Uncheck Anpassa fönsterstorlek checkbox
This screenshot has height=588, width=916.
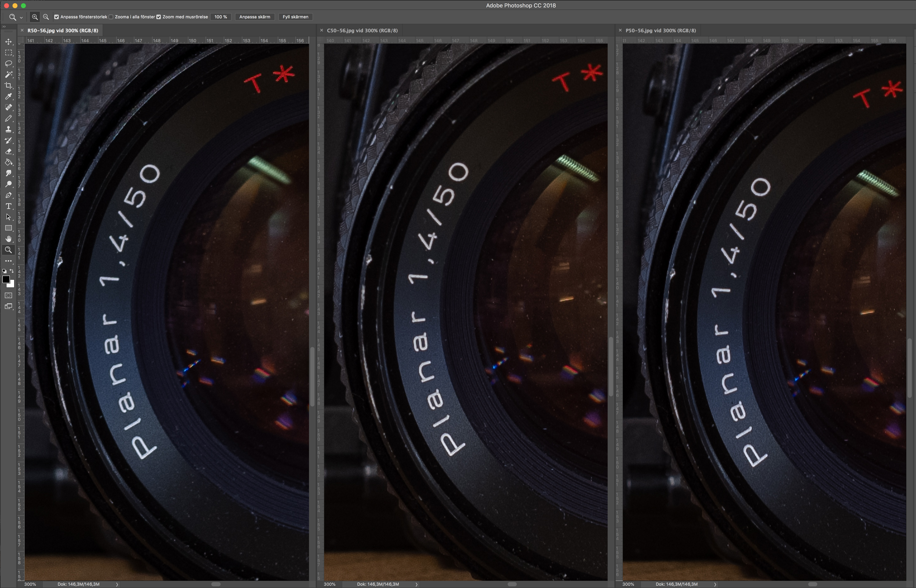(57, 17)
